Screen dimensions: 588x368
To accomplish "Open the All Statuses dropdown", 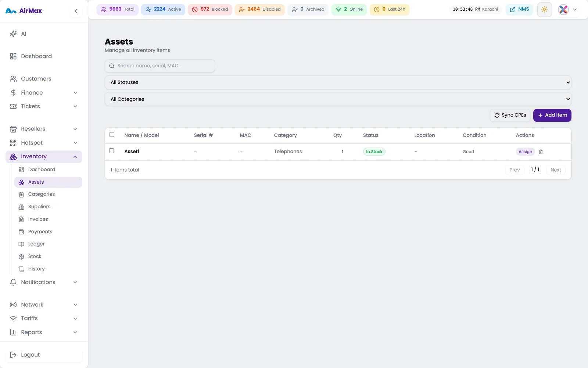I will (338, 82).
